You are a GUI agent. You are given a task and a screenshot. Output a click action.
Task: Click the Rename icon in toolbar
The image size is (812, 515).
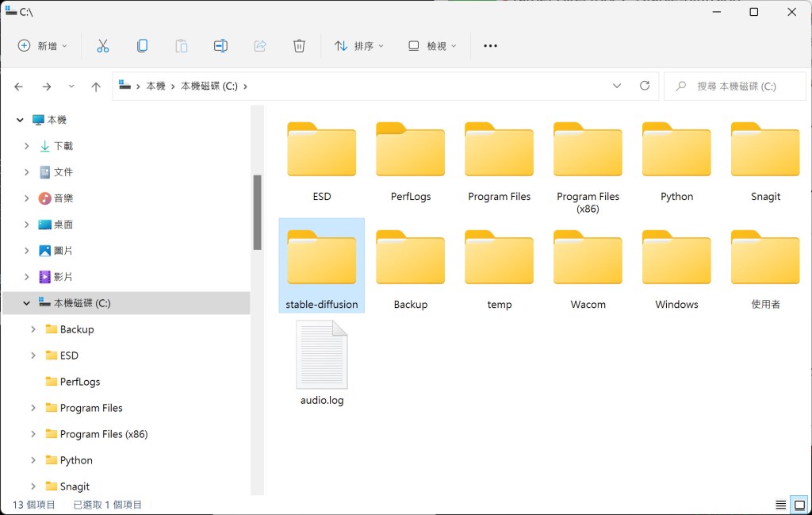(x=220, y=46)
